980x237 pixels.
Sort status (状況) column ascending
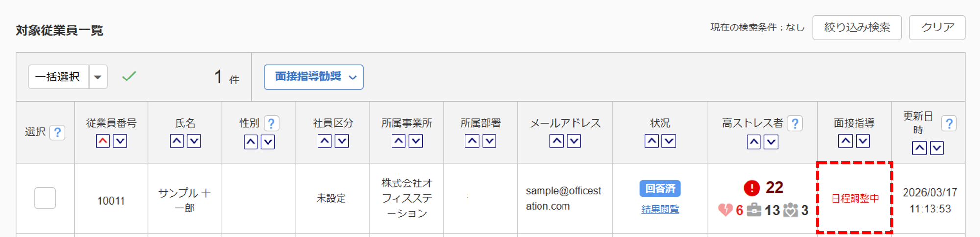pos(652,141)
